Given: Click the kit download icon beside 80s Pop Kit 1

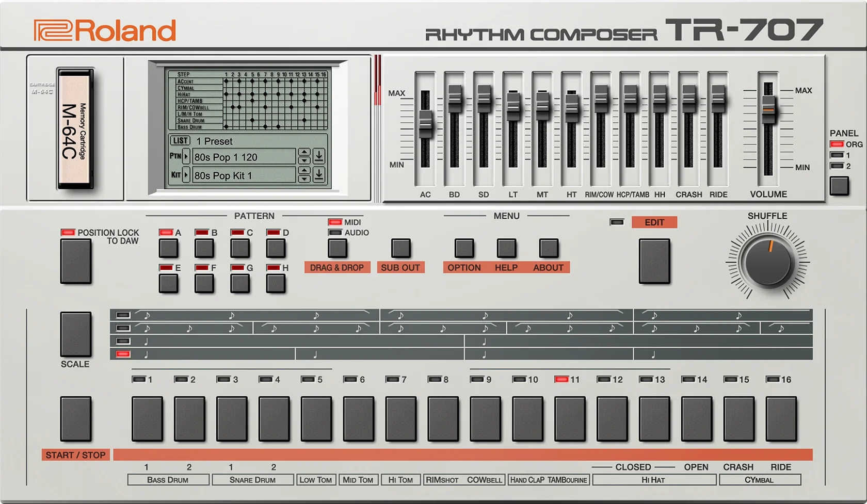Looking at the screenshot, I should point(319,175).
